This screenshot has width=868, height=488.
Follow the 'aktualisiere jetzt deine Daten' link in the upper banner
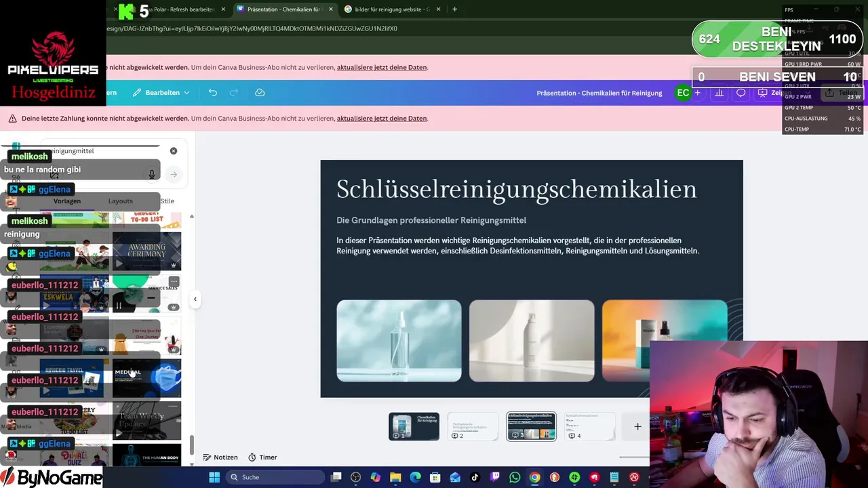(x=382, y=68)
